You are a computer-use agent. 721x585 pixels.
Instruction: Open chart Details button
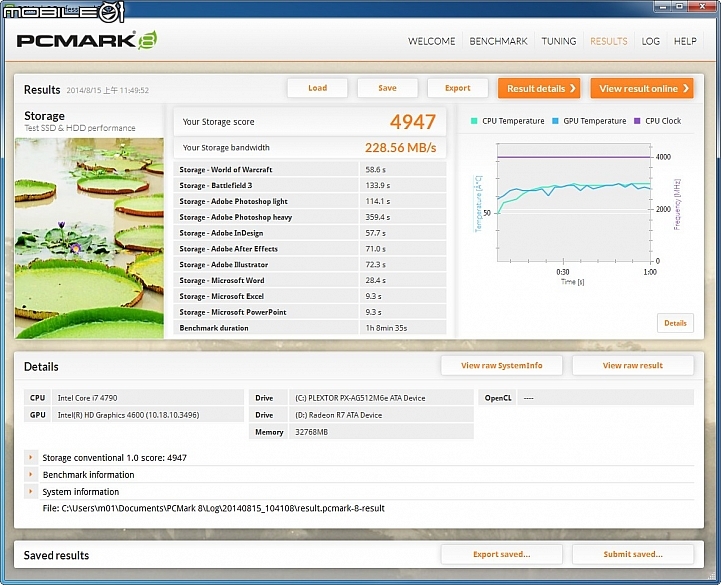point(675,323)
